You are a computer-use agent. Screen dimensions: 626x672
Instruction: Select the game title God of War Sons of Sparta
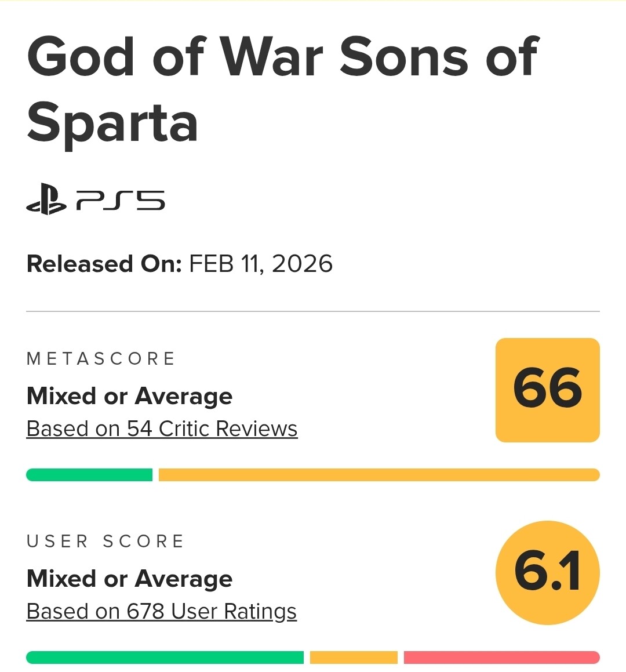[x=282, y=57]
